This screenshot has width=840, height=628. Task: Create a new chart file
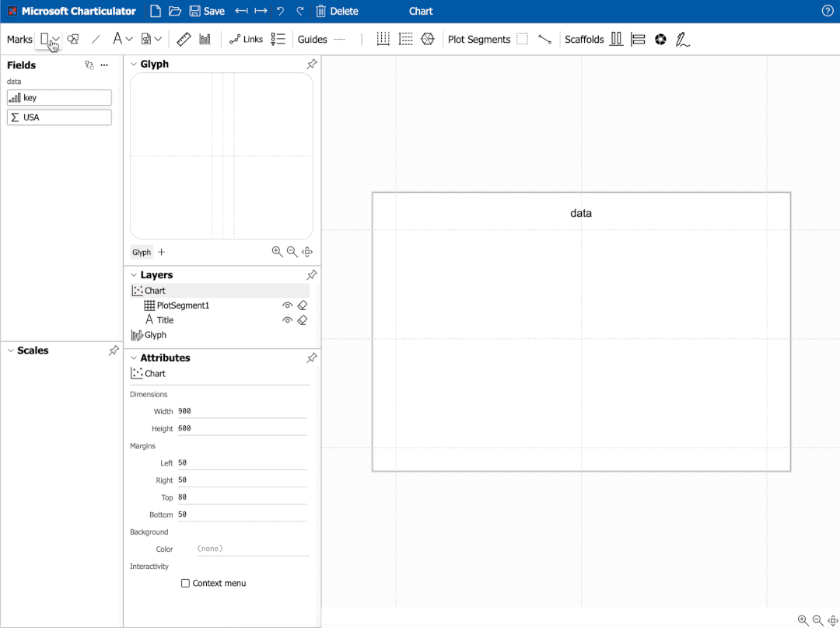(x=156, y=11)
